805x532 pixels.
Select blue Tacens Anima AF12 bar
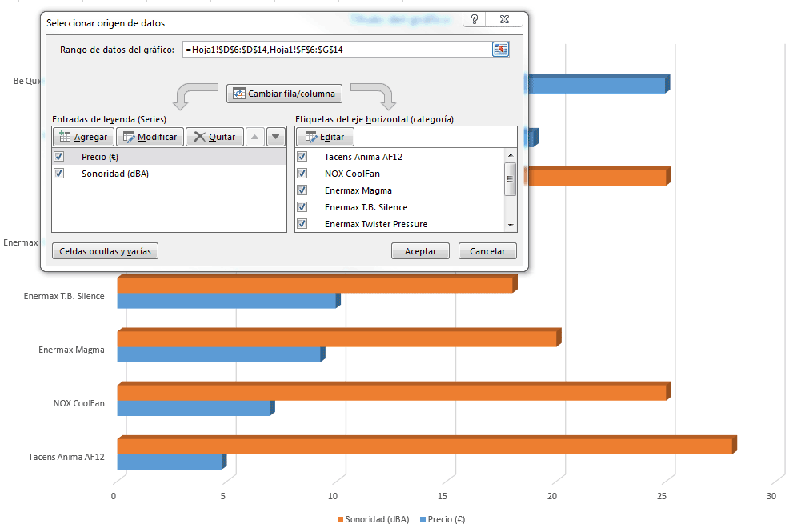171,462
